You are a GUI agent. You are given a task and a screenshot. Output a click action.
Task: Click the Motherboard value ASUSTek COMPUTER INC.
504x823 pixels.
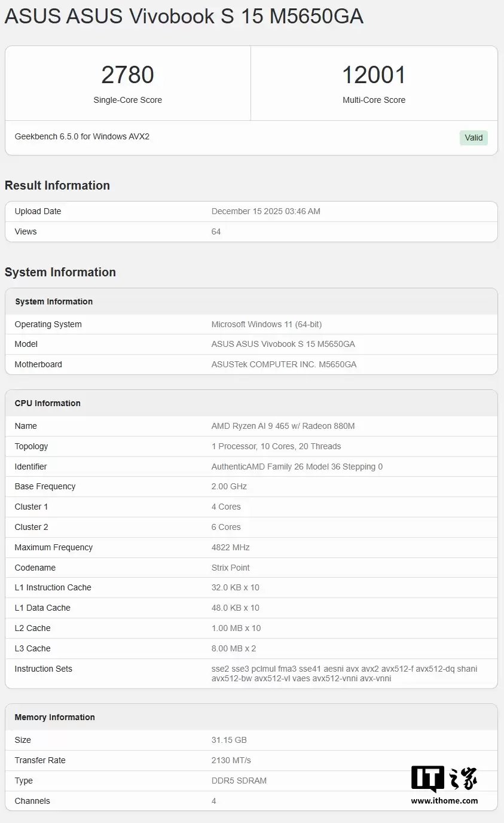pyautogui.click(x=283, y=364)
